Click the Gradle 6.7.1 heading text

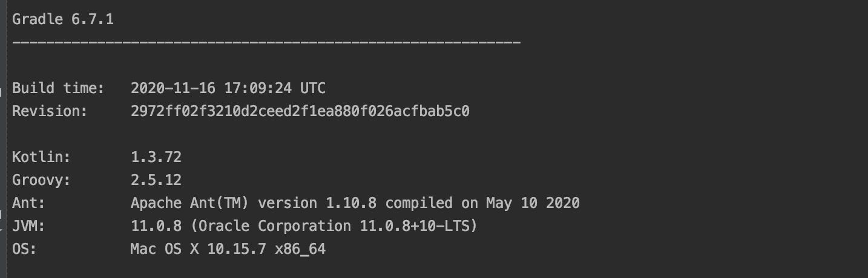(x=63, y=20)
